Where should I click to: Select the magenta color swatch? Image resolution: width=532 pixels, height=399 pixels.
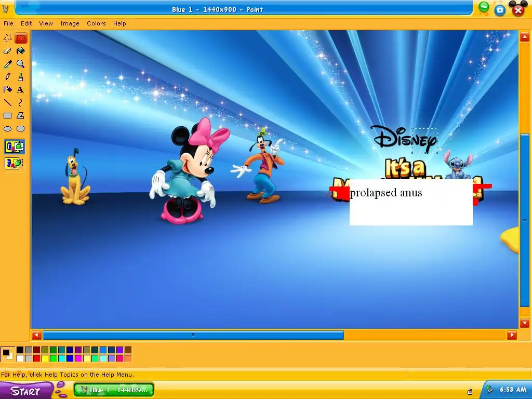tap(78, 358)
